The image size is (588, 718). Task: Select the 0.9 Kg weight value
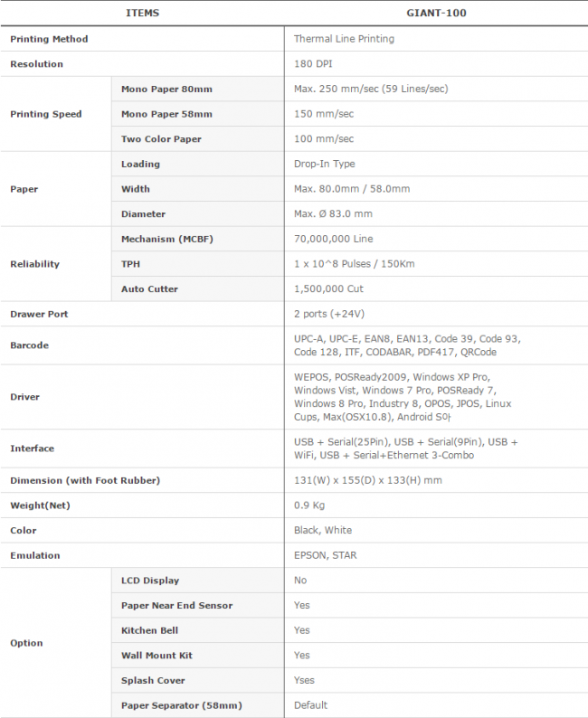pyautogui.click(x=308, y=505)
